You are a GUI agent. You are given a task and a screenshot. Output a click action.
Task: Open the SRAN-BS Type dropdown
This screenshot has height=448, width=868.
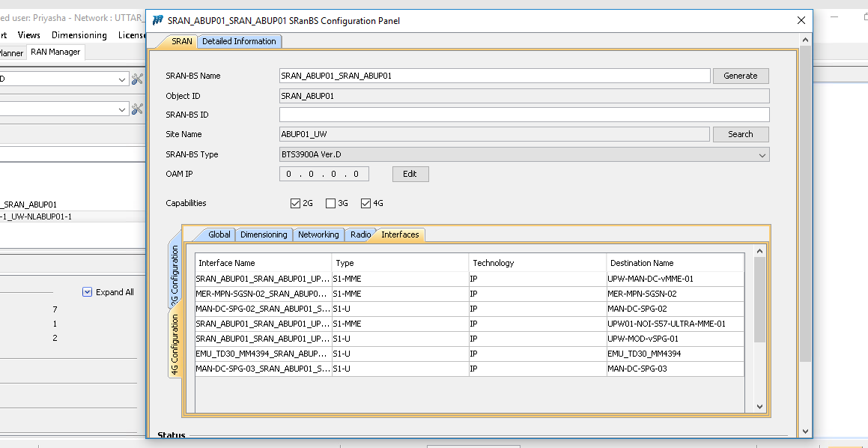point(762,155)
